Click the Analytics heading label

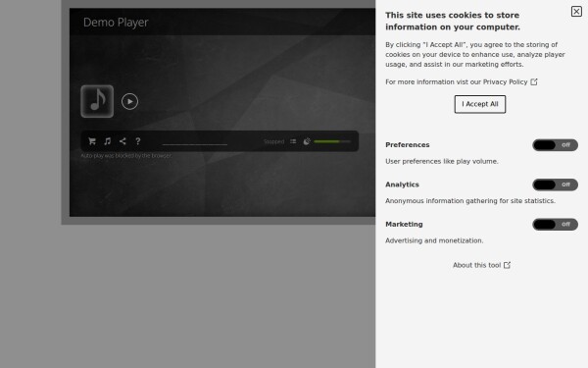click(402, 184)
